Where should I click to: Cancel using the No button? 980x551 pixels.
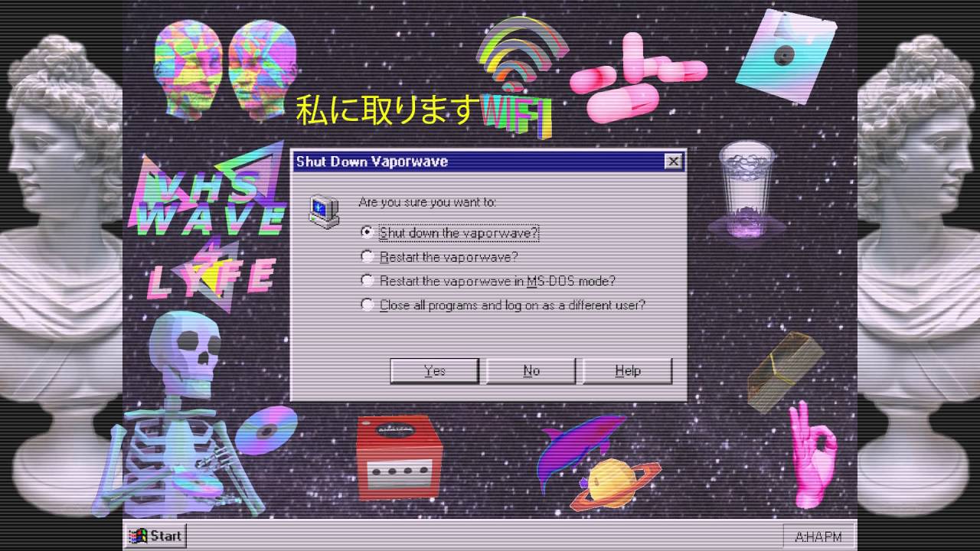click(531, 370)
